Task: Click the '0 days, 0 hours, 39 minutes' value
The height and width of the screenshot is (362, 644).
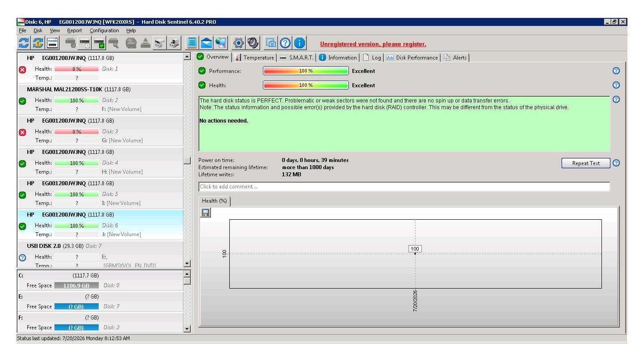Action: click(x=315, y=160)
